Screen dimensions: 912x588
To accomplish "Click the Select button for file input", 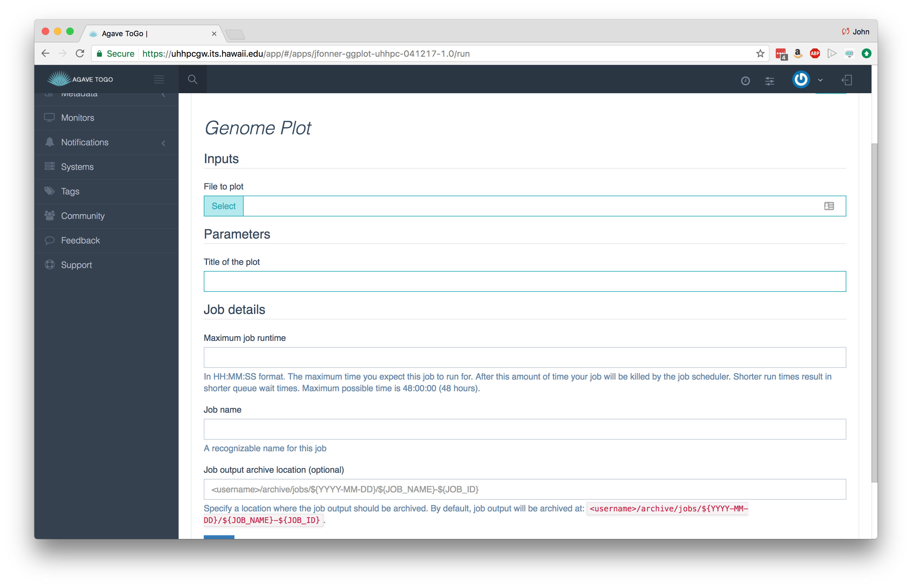I will [x=223, y=206].
